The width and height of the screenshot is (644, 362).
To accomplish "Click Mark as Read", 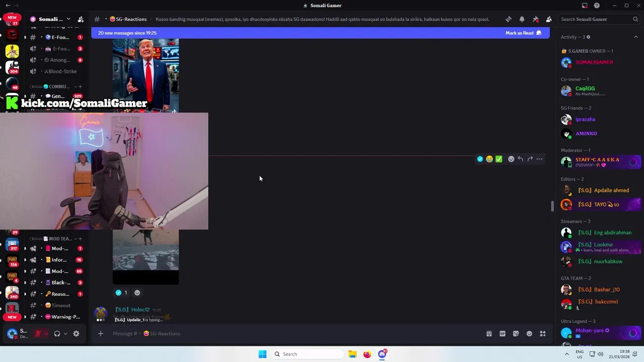I will point(523,33).
